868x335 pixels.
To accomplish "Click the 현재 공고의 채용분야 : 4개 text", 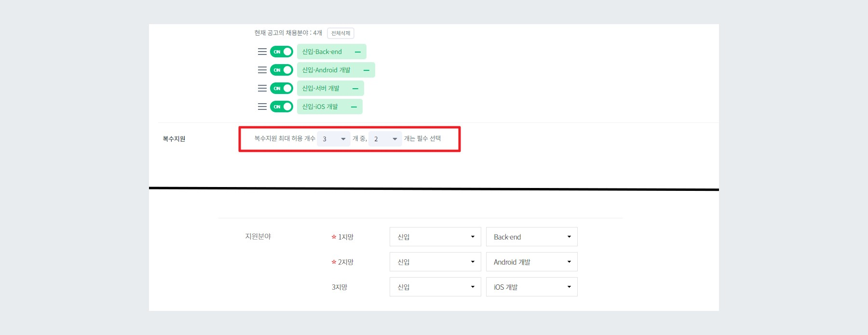I will click(x=288, y=33).
